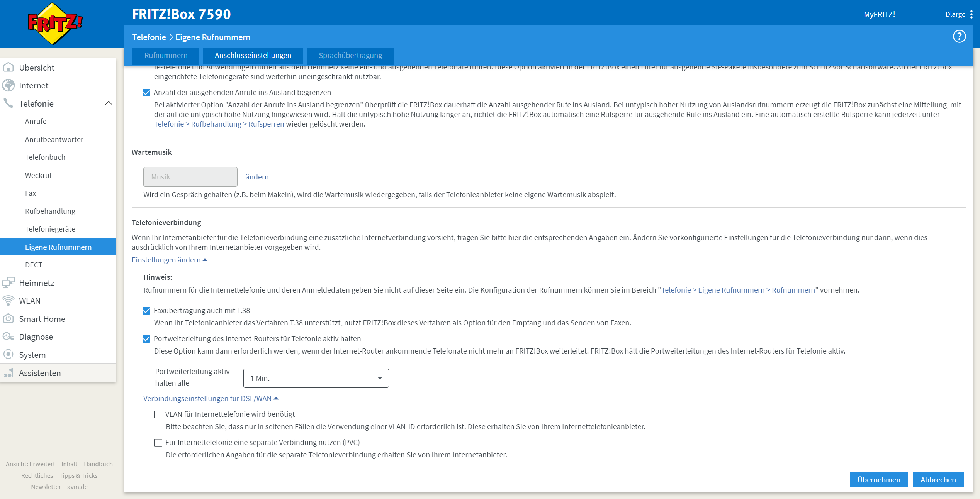980x499 pixels.
Task: Open the Handbuch footer link
Action: [x=99, y=464]
